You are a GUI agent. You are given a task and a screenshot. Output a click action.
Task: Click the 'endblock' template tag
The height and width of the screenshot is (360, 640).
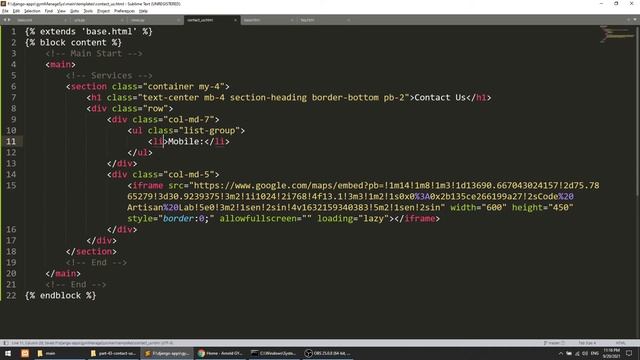pos(60,296)
